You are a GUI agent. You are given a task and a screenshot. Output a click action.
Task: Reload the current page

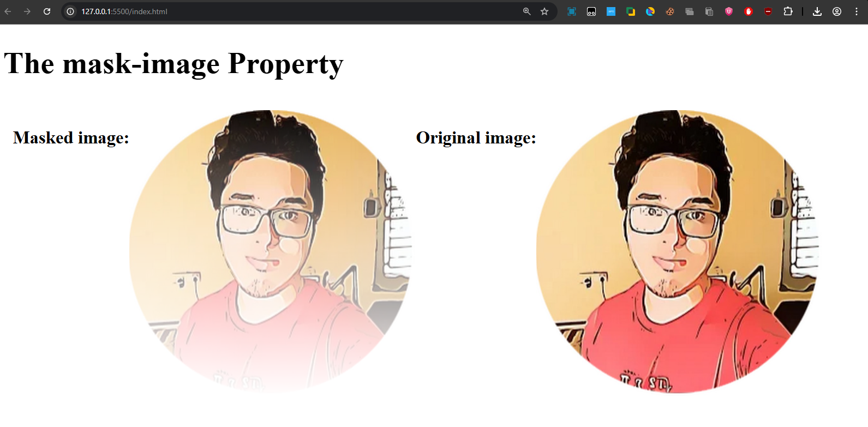(x=47, y=11)
